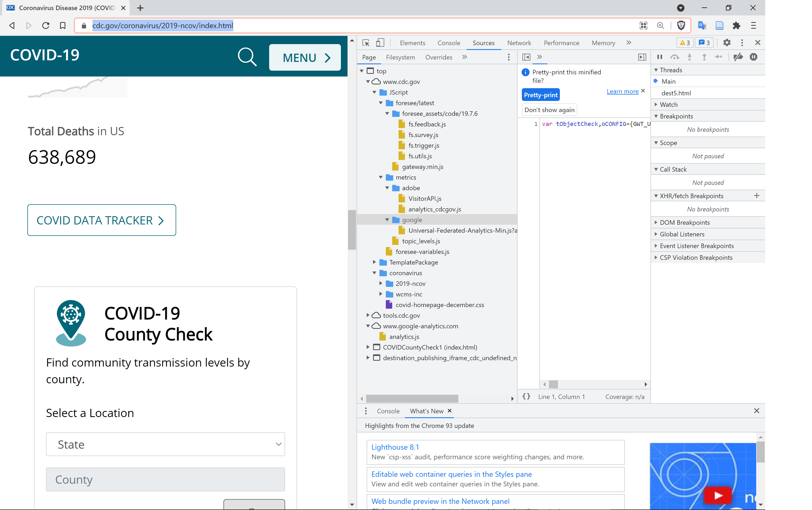
Task: Pause script execution in debugger
Action: (659, 57)
